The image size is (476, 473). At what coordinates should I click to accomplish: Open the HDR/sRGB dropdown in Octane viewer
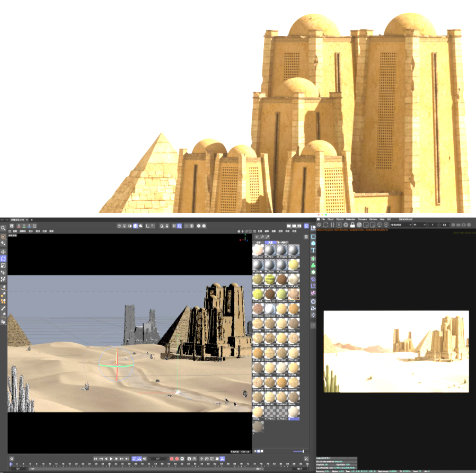(x=401, y=225)
